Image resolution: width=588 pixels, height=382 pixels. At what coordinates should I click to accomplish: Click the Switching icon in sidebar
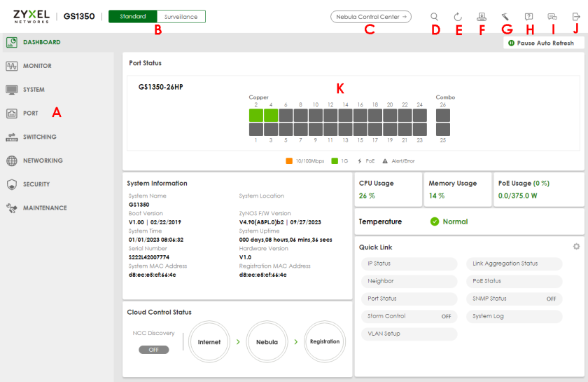pos(12,137)
